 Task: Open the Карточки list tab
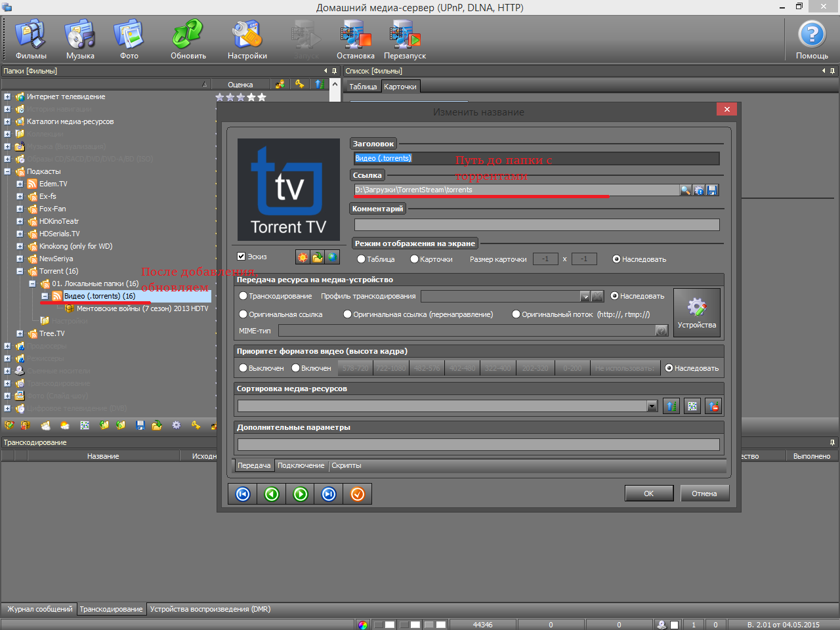[400, 87]
